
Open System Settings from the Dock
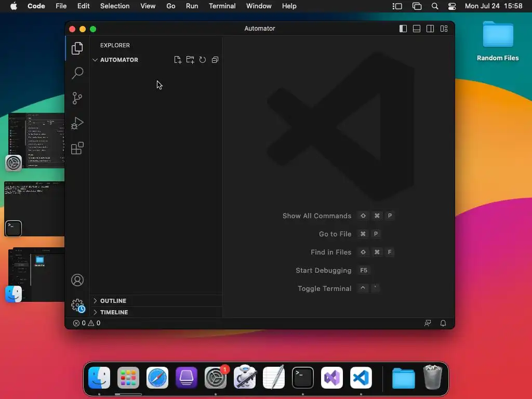pos(216,378)
